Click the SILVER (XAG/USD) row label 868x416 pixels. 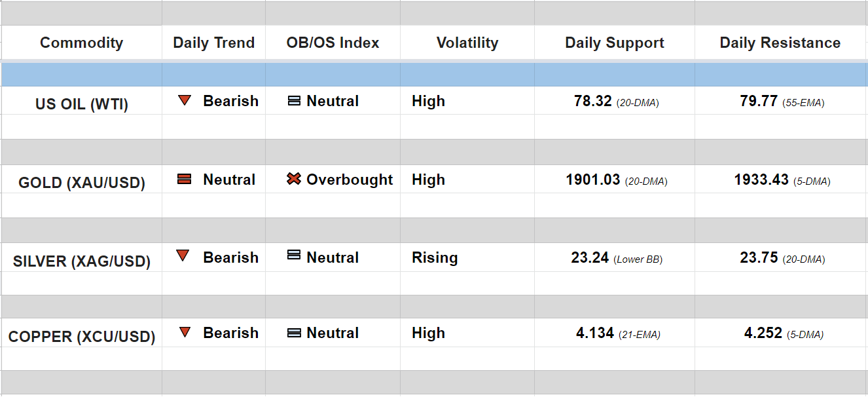81,261
